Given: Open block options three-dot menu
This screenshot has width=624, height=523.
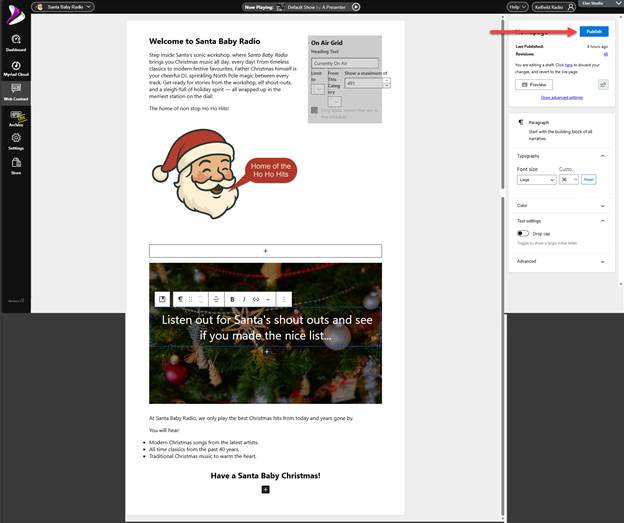Looking at the screenshot, I should pyautogui.click(x=284, y=299).
